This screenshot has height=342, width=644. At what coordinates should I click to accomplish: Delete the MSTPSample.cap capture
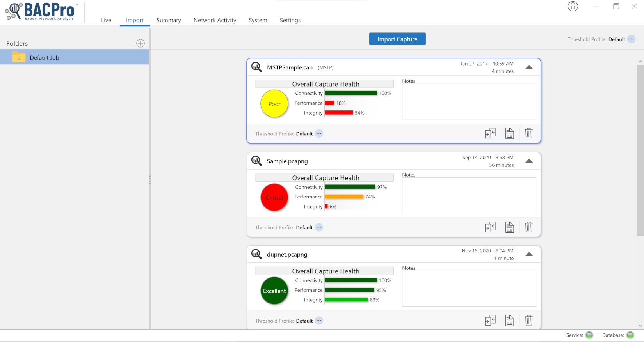529,133
